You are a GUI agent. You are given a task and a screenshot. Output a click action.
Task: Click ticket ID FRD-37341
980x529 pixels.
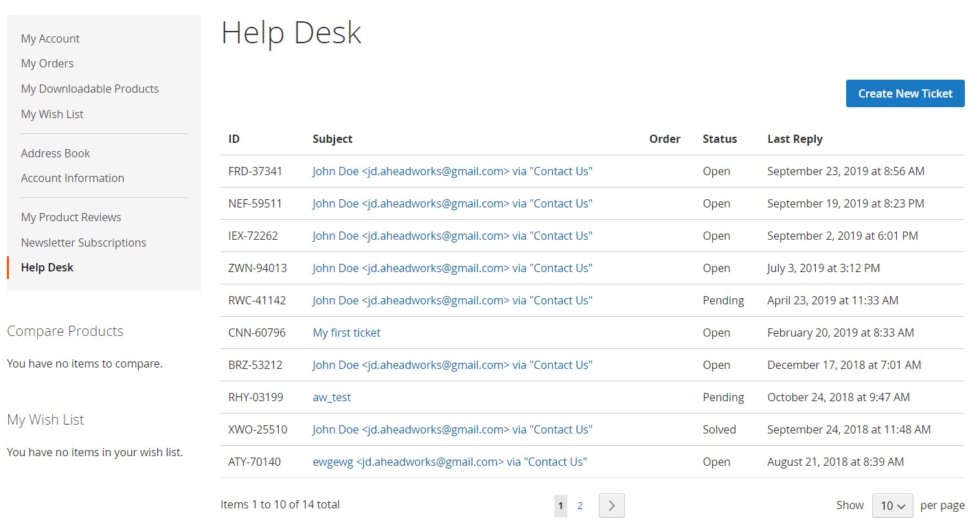255,171
